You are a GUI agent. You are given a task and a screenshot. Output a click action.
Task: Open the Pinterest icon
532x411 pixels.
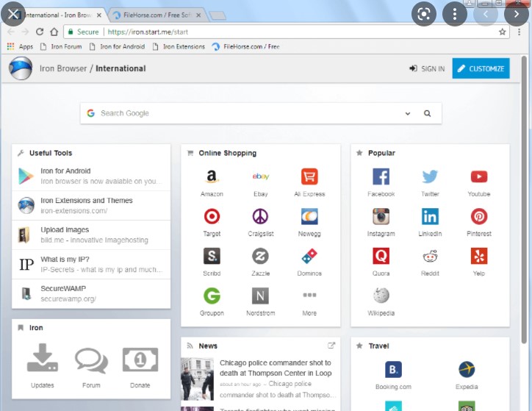coord(479,216)
